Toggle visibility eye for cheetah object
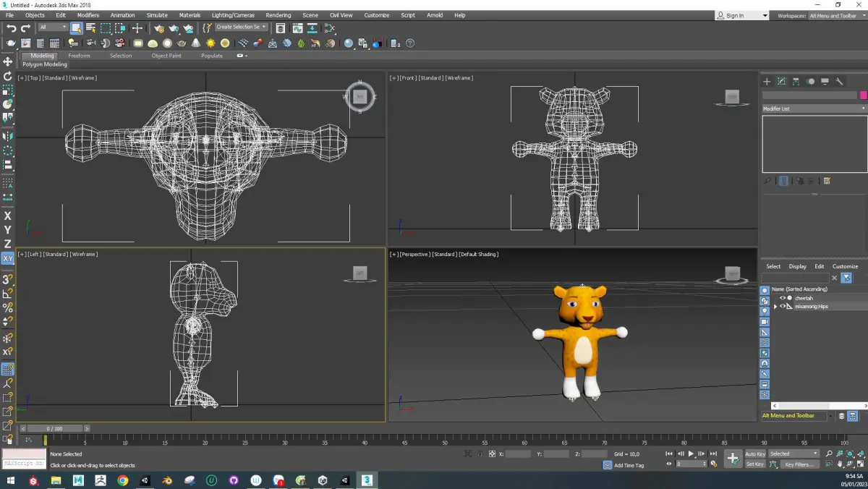This screenshot has height=489, width=868. pyautogui.click(x=782, y=298)
